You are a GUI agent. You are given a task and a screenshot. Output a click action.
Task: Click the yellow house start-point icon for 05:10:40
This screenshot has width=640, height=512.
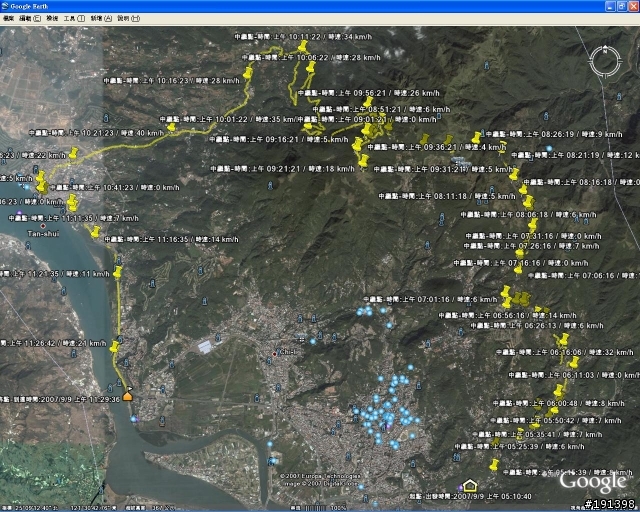[x=470, y=485]
